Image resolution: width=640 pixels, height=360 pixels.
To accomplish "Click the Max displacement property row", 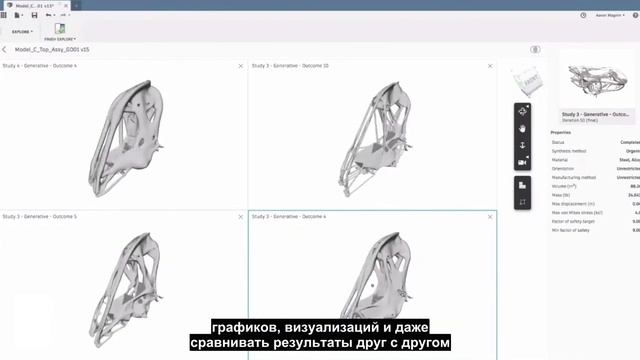I will 595,204.
